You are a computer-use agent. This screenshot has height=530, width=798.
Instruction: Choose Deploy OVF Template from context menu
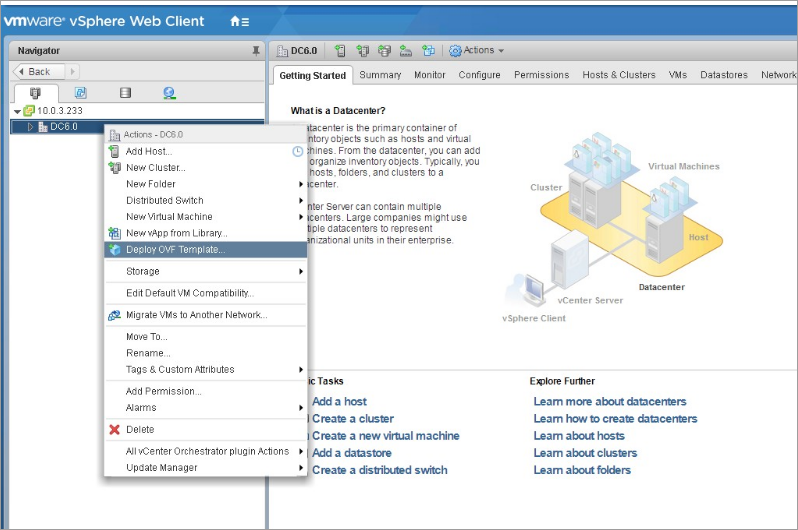(206, 249)
